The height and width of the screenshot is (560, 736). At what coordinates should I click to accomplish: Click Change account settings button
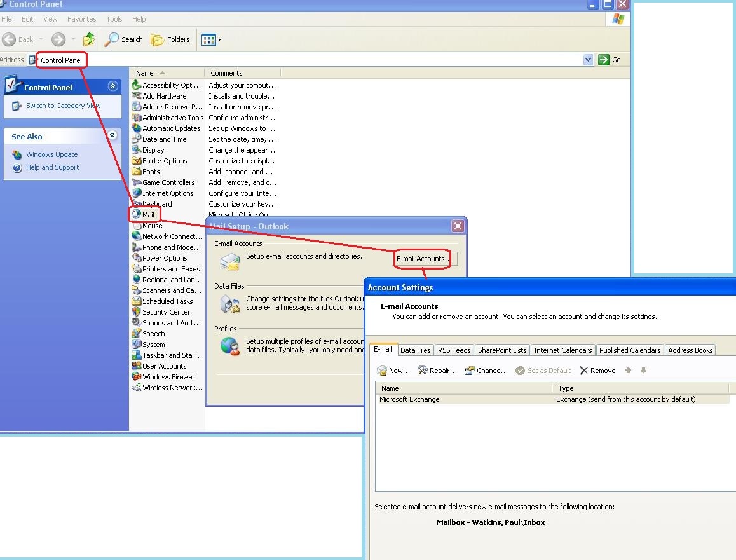coord(486,371)
